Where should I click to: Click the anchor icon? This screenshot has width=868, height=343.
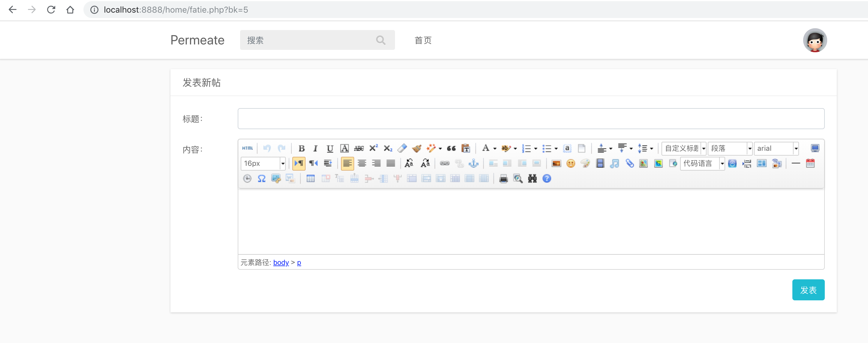pyautogui.click(x=473, y=164)
